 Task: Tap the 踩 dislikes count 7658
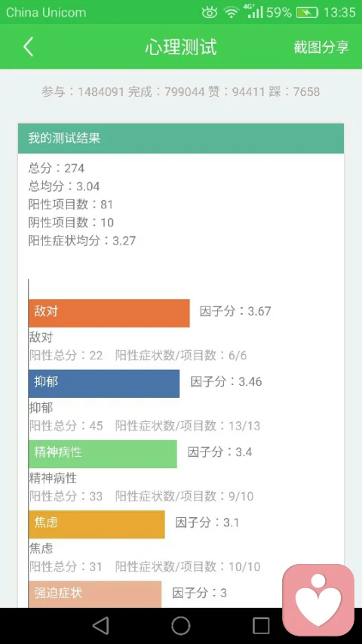pyautogui.click(x=294, y=91)
